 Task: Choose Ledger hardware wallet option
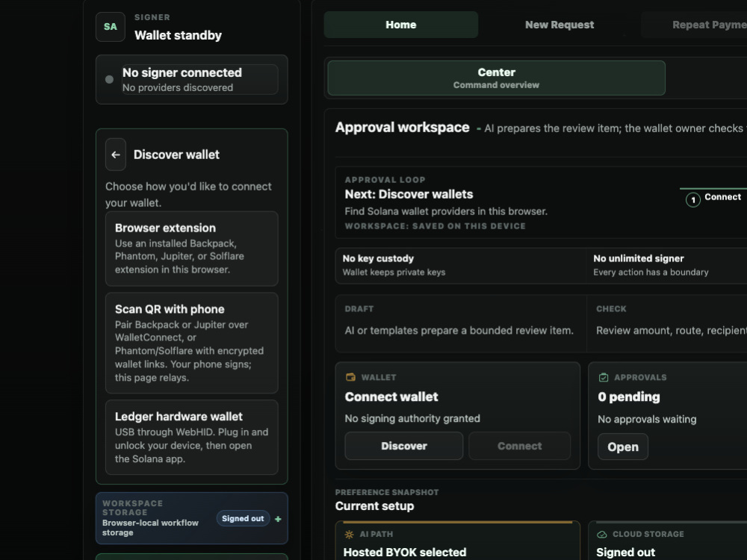tap(191, 437)
